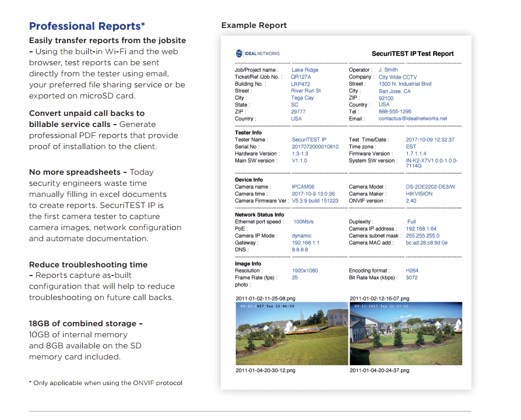Click the Ethernet port speed '100Mb/s'
521x420 pixels.
(x=304, y=221)
